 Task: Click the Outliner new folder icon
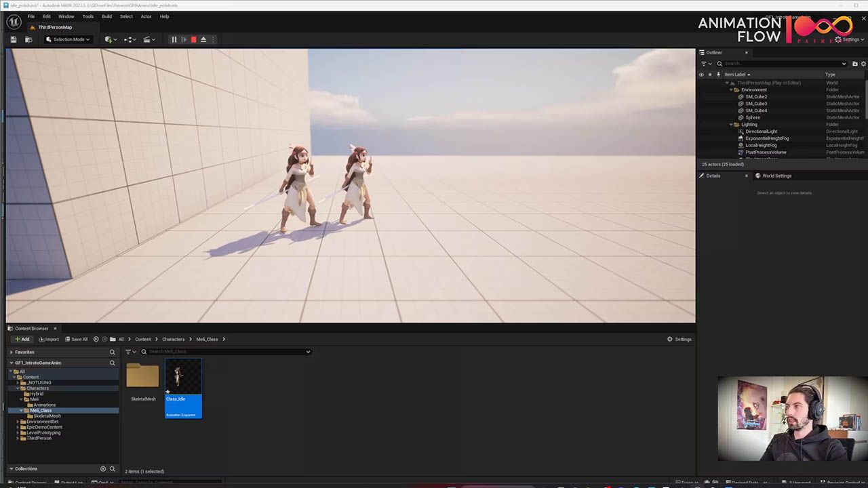click(x=854, y=64)
